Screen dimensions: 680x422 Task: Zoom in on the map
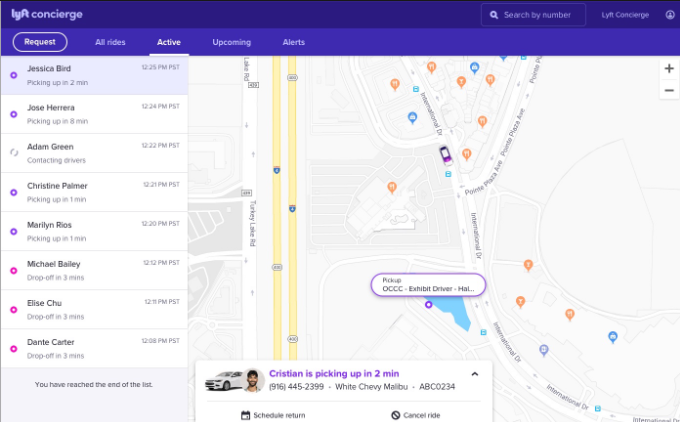click(668, 69)
